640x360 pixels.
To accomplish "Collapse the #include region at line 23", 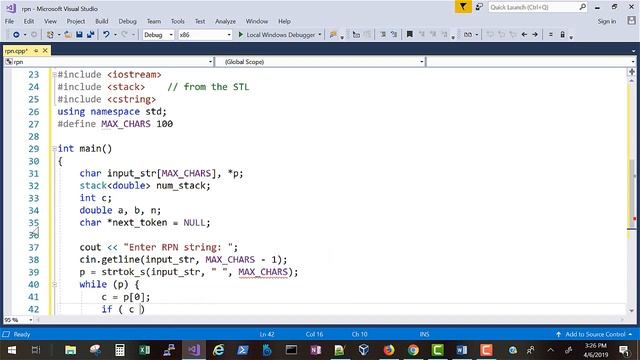I will pos(54,75).
